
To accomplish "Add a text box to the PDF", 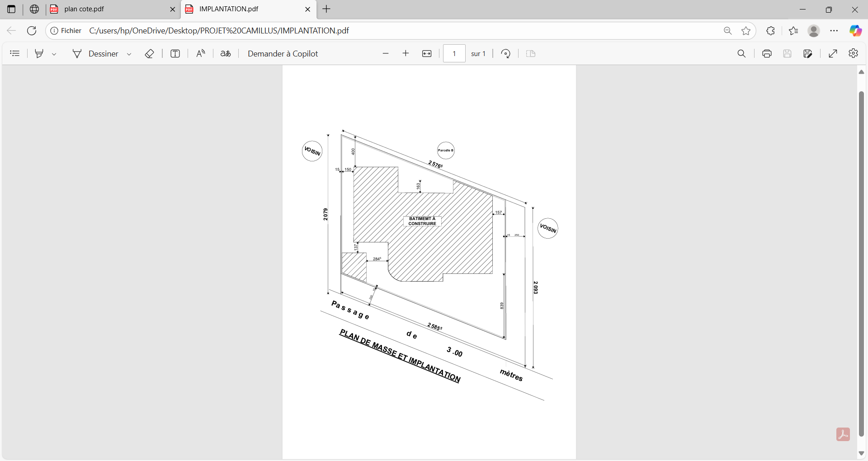I will coord(175,54).
